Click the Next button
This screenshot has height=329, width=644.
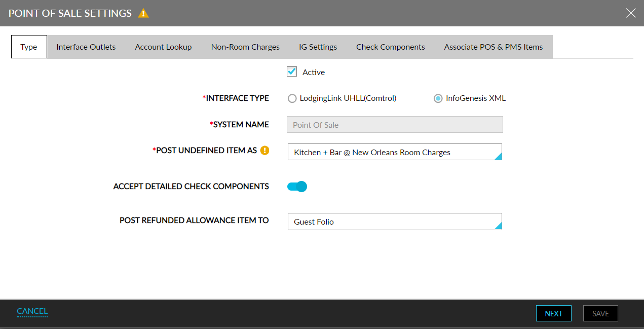(553, 313)
